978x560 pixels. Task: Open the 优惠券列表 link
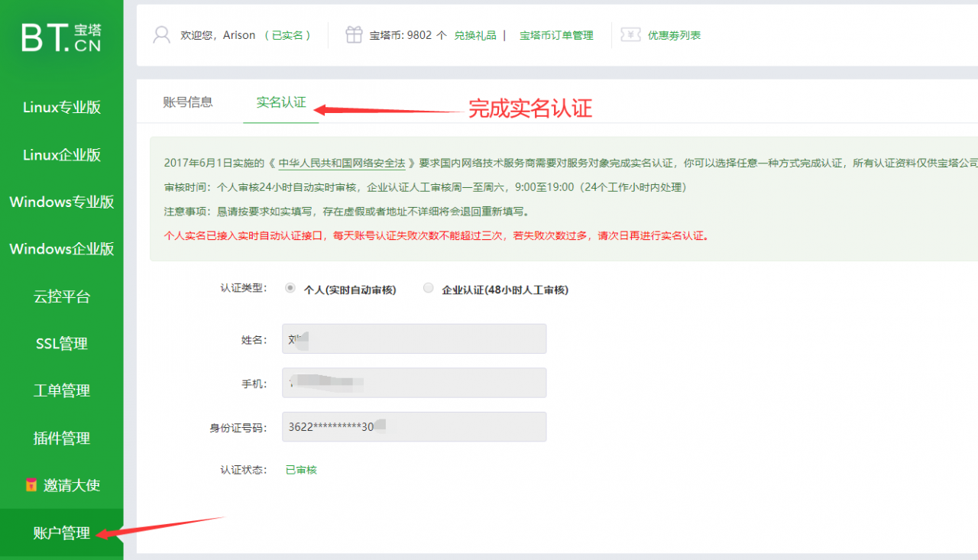pyautogui.click(x=675, y=35)
